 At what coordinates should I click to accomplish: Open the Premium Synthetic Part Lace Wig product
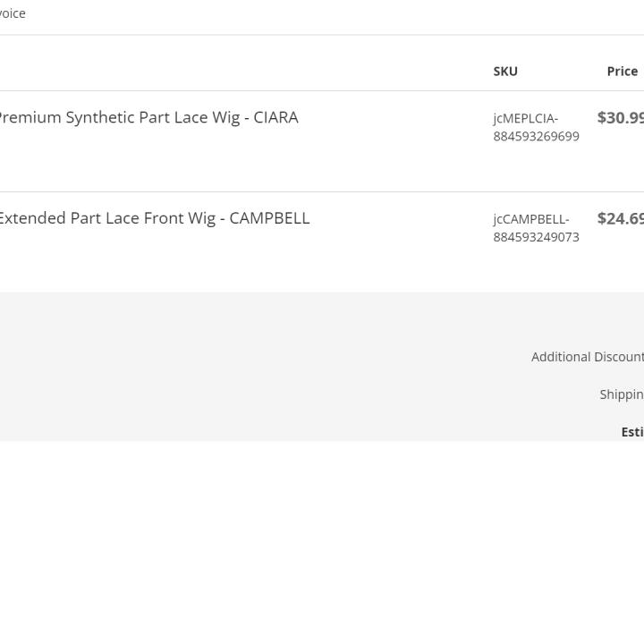click(116, 117)
